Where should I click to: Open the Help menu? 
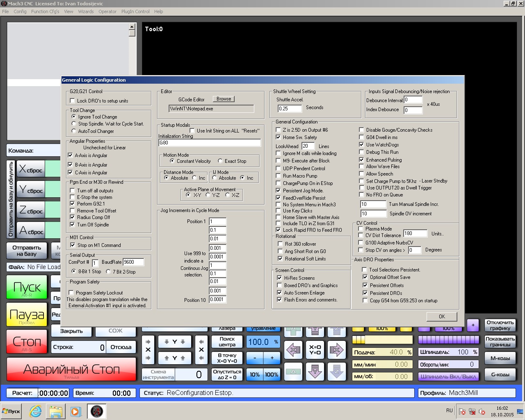pyautogui.click(x=158, y=11)
